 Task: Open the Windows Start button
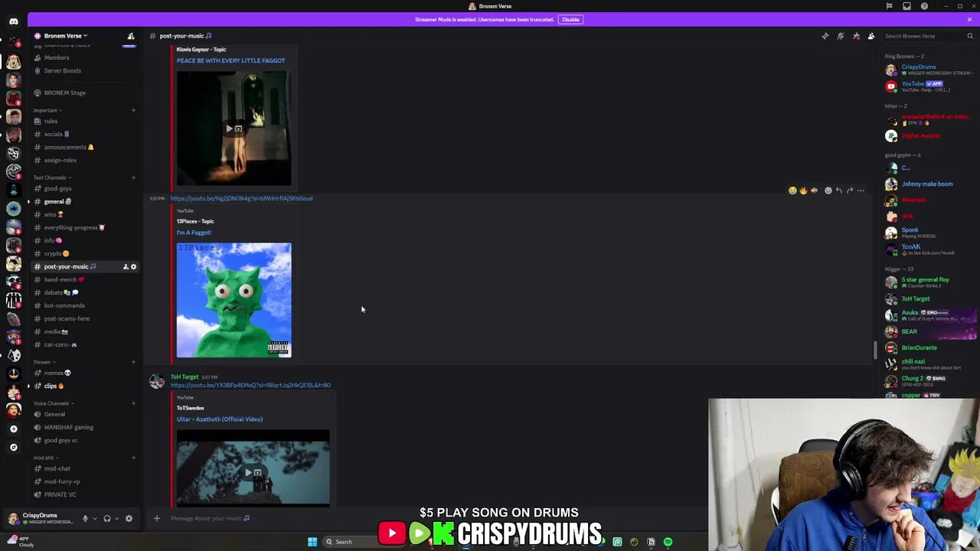point(312,542)
